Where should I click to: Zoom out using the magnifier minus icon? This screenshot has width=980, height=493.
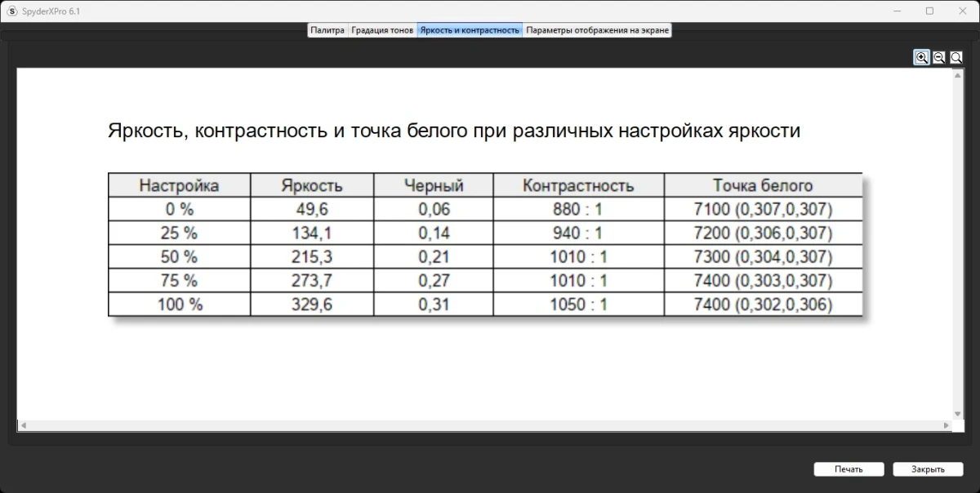pyautogui.click(x=938, y=57)
